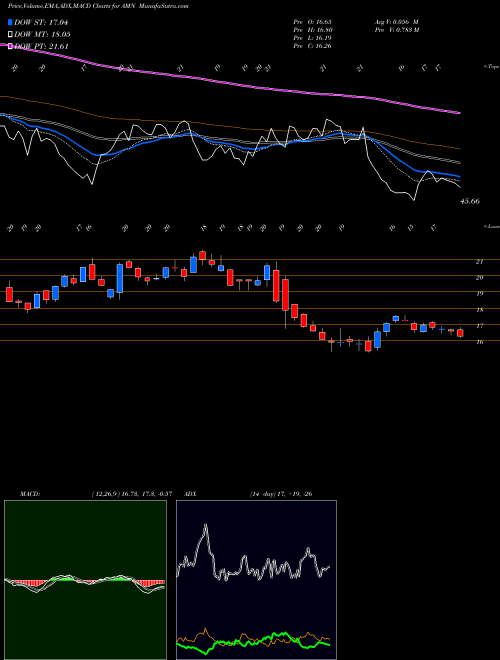Click the 'Avg V: 0.956 M' value

[396, 22]
